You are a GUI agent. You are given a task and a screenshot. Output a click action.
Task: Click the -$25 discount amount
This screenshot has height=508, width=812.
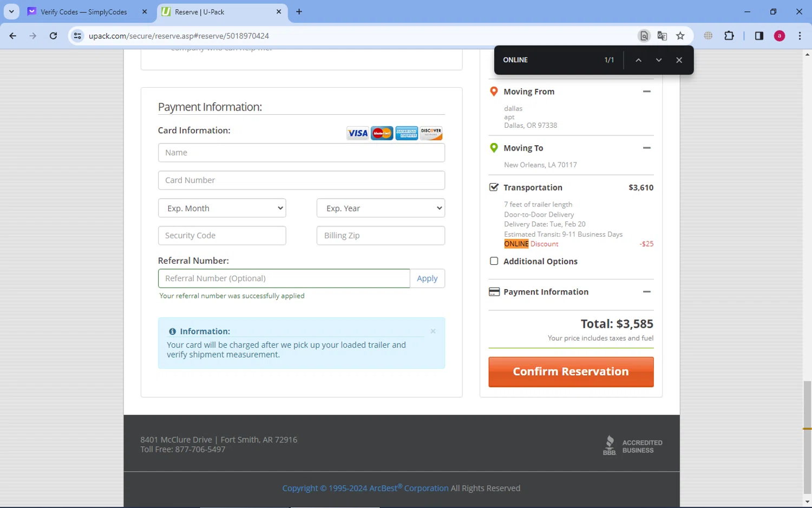coord(646,244)
